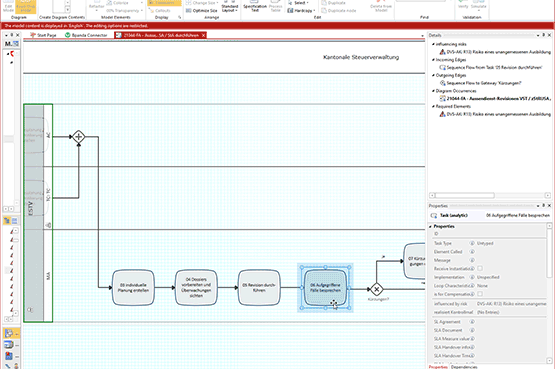Click the Properties panel vertical scrollbar

pos(549,253)
